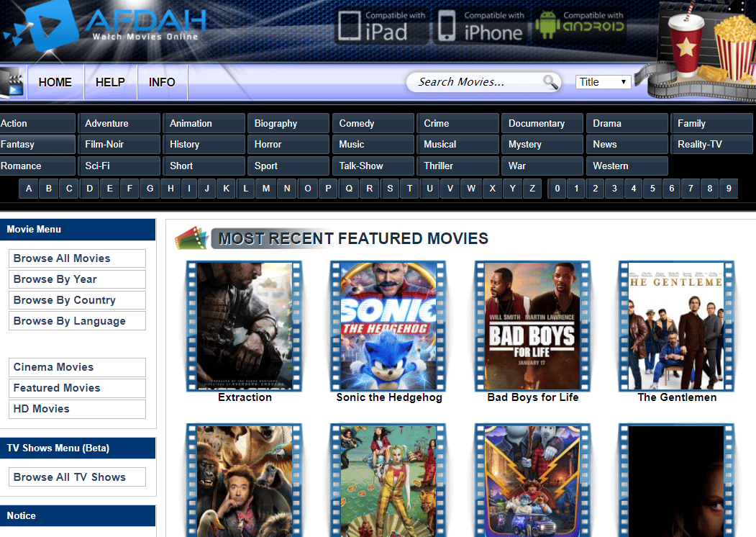Select the Adventure genre

pos(119,124)
